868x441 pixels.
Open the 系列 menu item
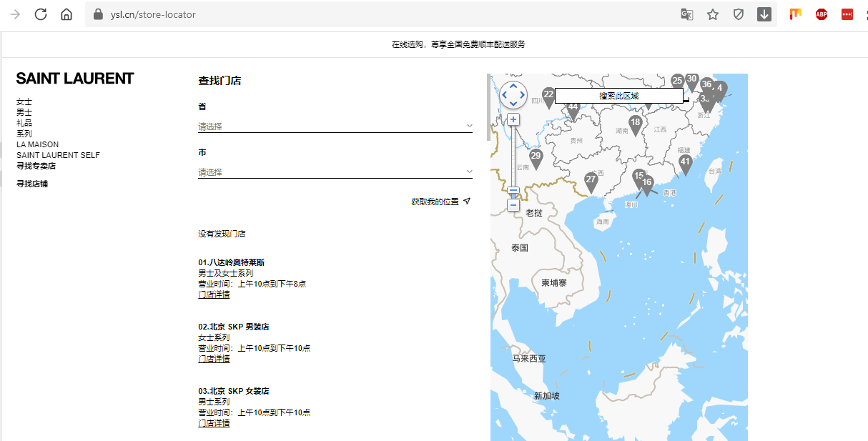pos(24,134)
